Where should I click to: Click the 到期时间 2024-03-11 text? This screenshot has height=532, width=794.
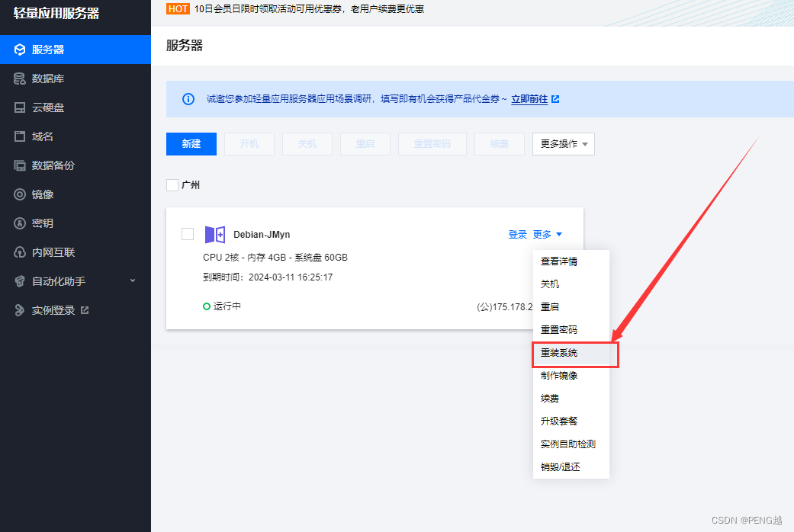[268, 277]
